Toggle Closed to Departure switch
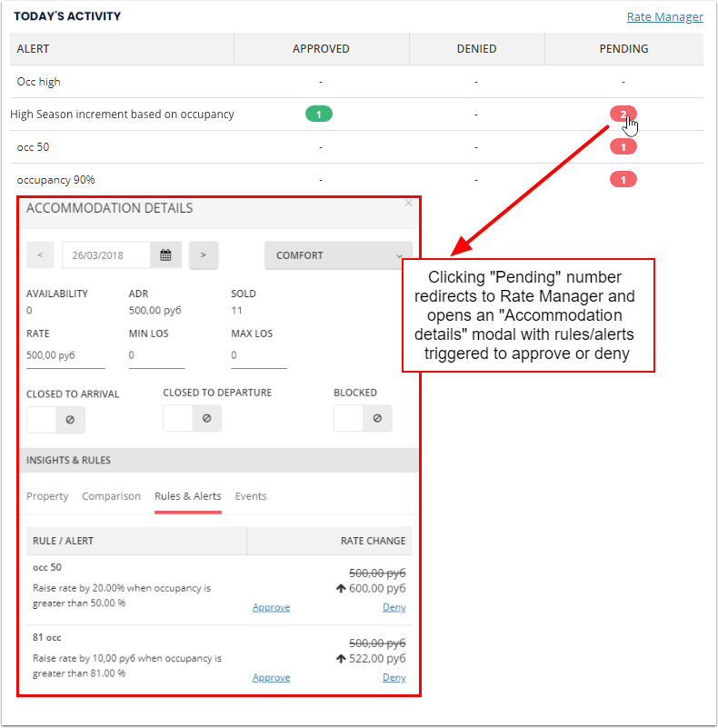The image size is (718, 728). (x=192, y=418)
